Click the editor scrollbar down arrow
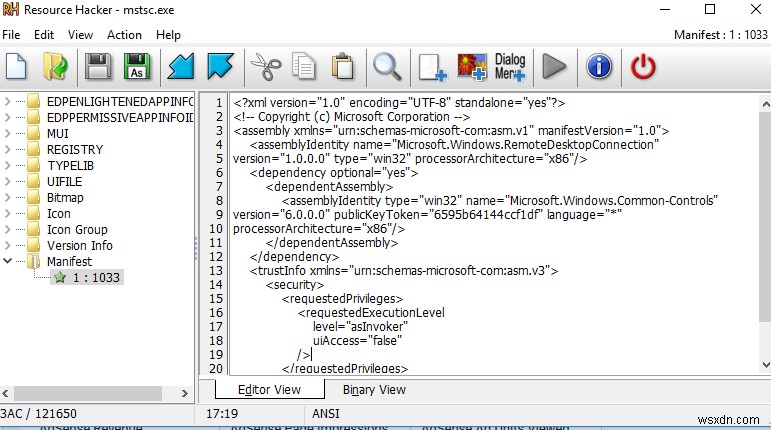 (x=766, y=365)
